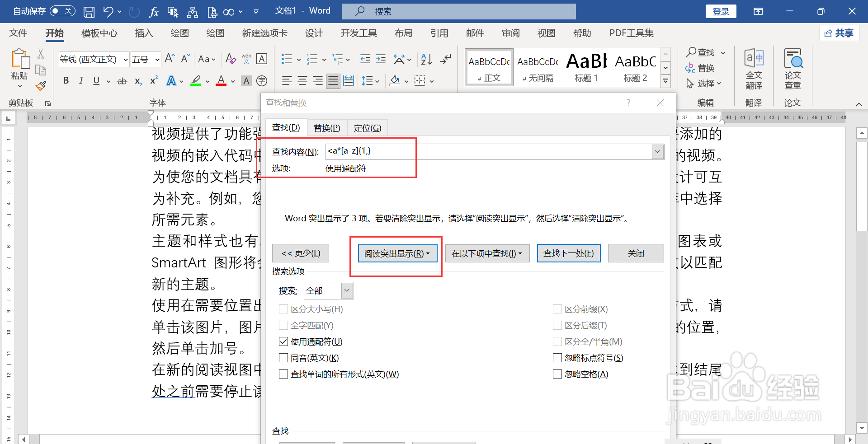The height and width of the screenshot is (444, 868).
Task: Select the 无间隔 style in the gallery
Action: click(x=537, y=67)
